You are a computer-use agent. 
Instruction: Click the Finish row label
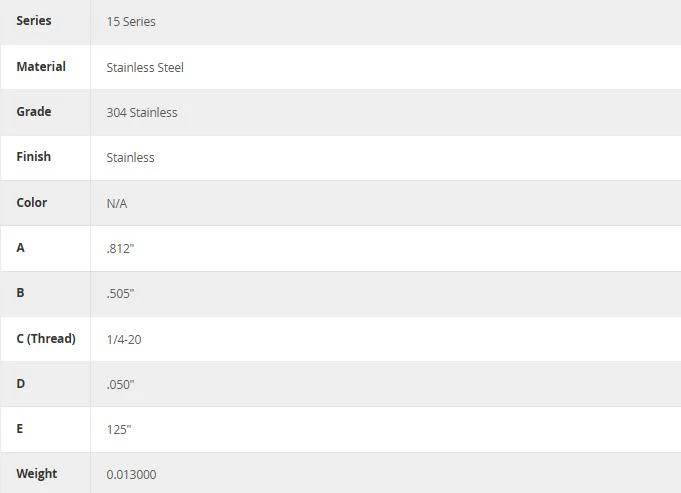(x=33, y=156)
